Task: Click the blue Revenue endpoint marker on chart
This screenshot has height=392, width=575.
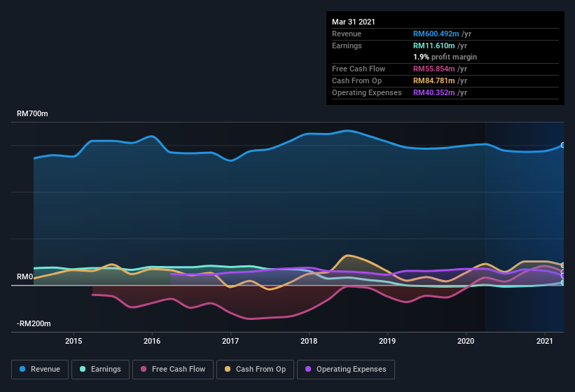Action: (x=562, y=146)
